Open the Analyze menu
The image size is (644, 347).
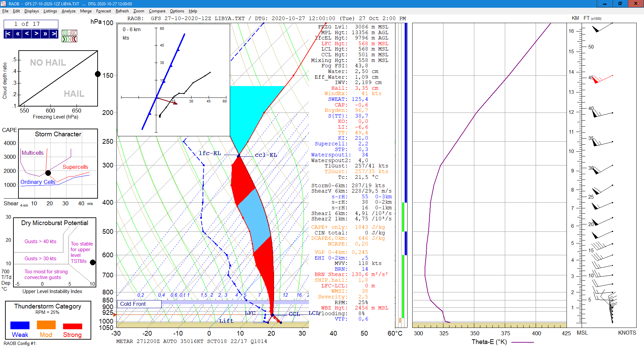(68, 11)
